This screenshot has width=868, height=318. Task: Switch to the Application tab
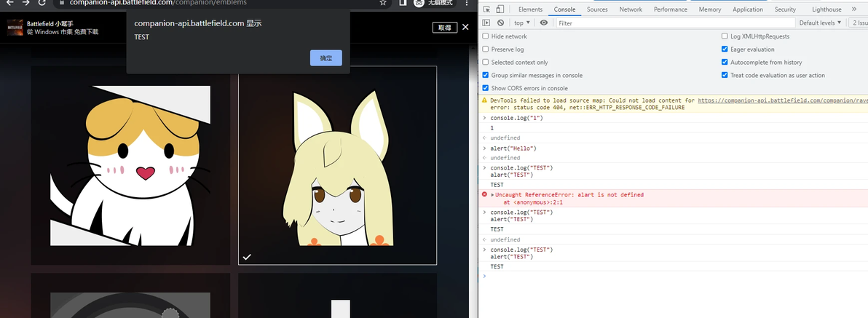(748, 9)
